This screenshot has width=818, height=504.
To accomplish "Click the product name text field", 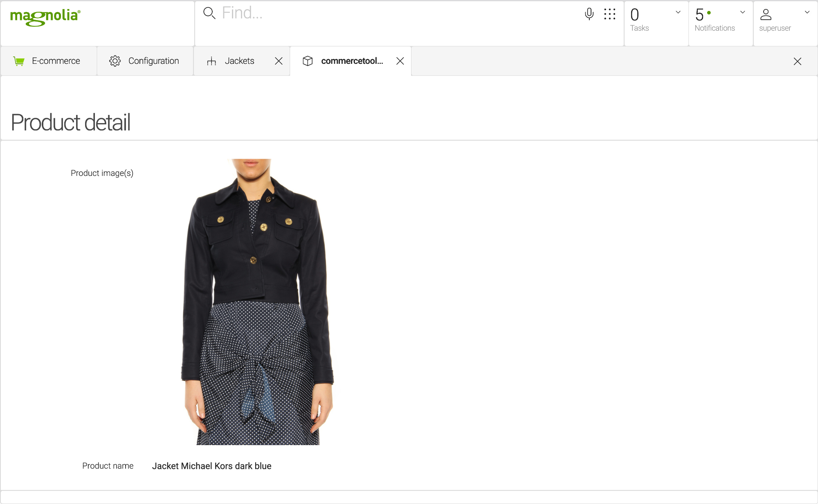I will click(211, 466).
